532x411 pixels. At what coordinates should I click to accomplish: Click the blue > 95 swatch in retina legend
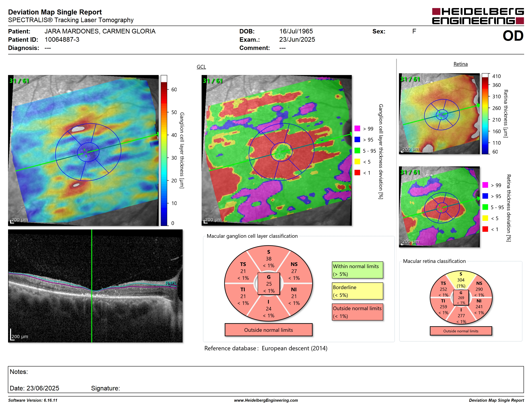pos(485,196)
